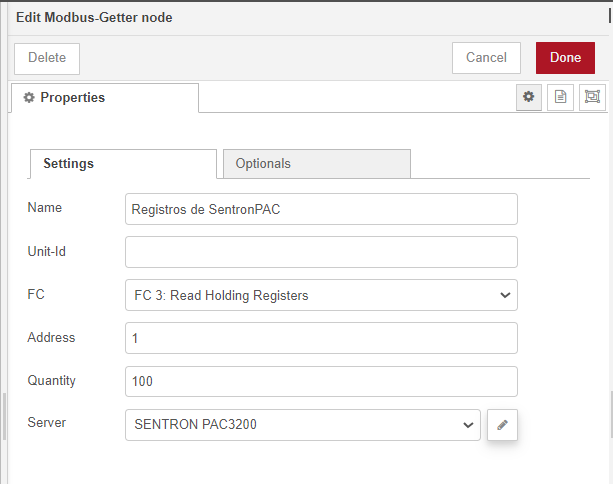Expand the FC function code dropdown
The height and width of the screenshot is (484, 613).
point(321,295)
